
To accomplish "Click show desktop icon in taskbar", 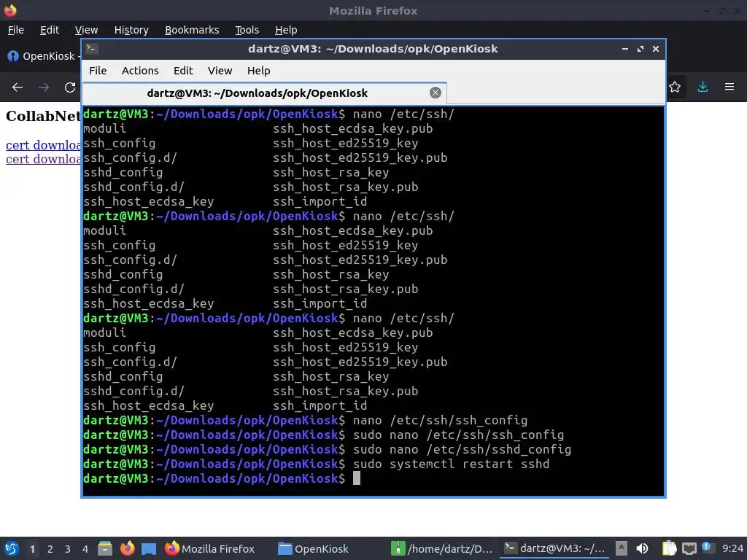I will tap(149, 548).
